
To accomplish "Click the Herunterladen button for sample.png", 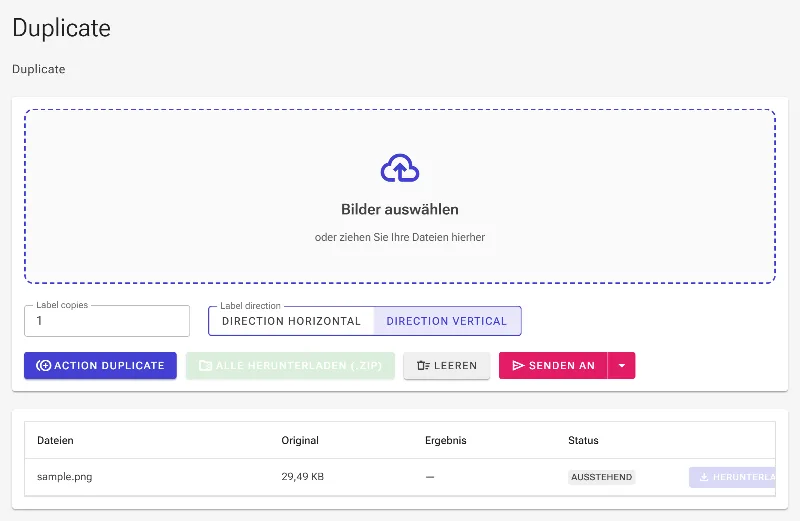I will [x=732, y=477].
